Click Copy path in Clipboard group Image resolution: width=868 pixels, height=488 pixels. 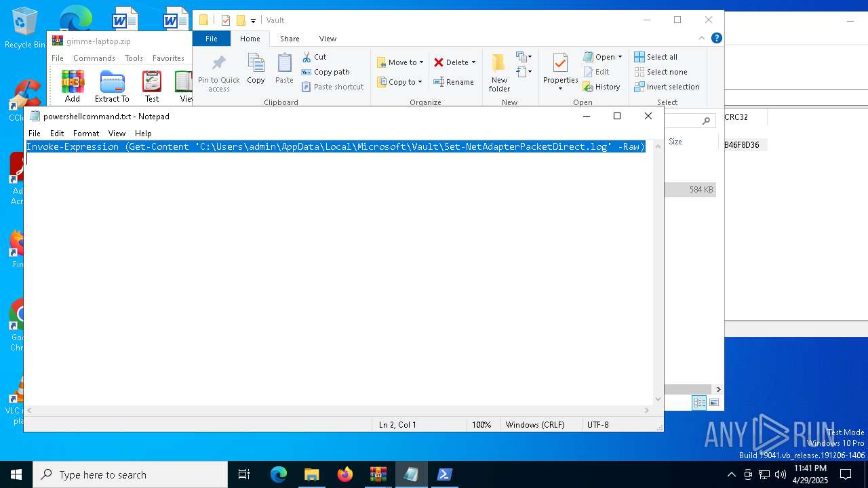pyautogui.click(x=325, y=72)
